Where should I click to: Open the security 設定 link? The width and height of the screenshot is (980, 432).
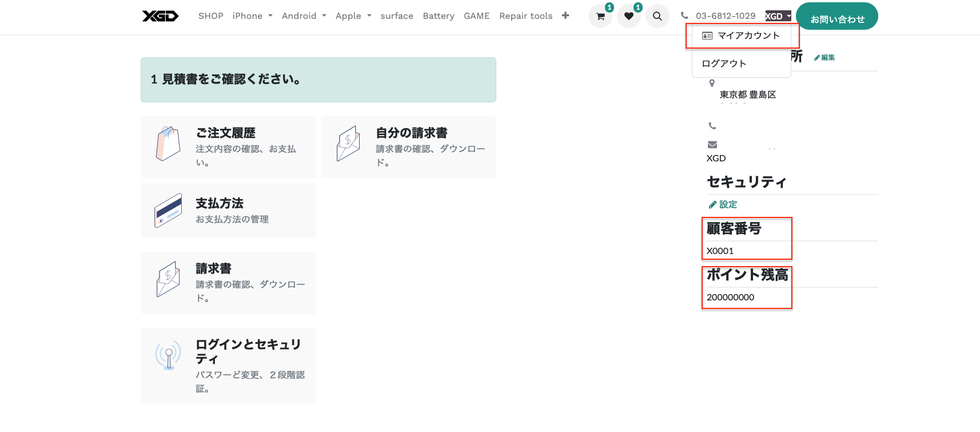coord(723,204)
